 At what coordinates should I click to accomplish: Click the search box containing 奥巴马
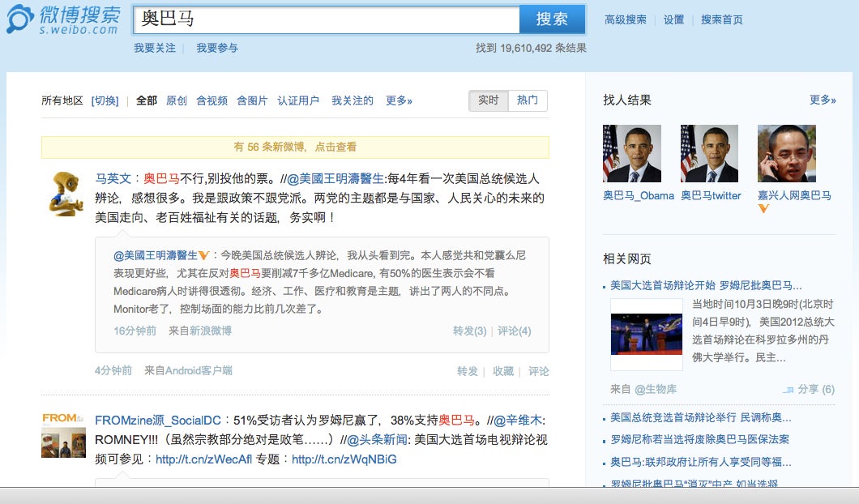[x=327, y=19]
